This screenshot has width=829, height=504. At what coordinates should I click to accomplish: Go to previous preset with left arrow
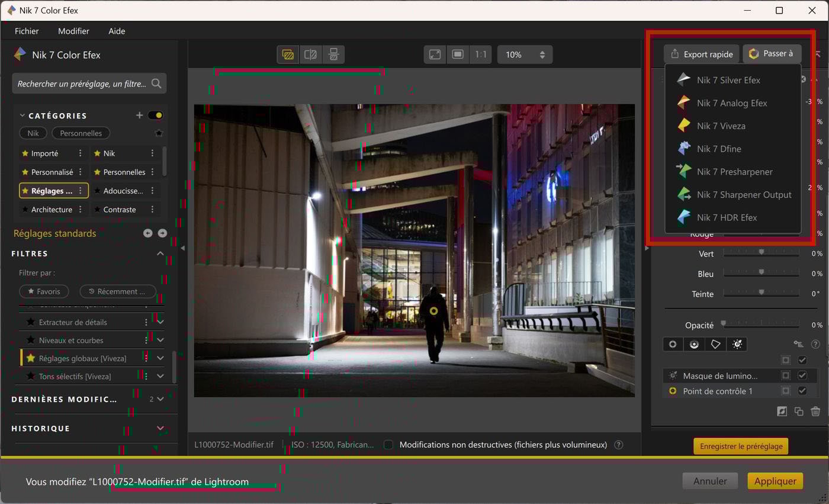click(x=148, y=233)
